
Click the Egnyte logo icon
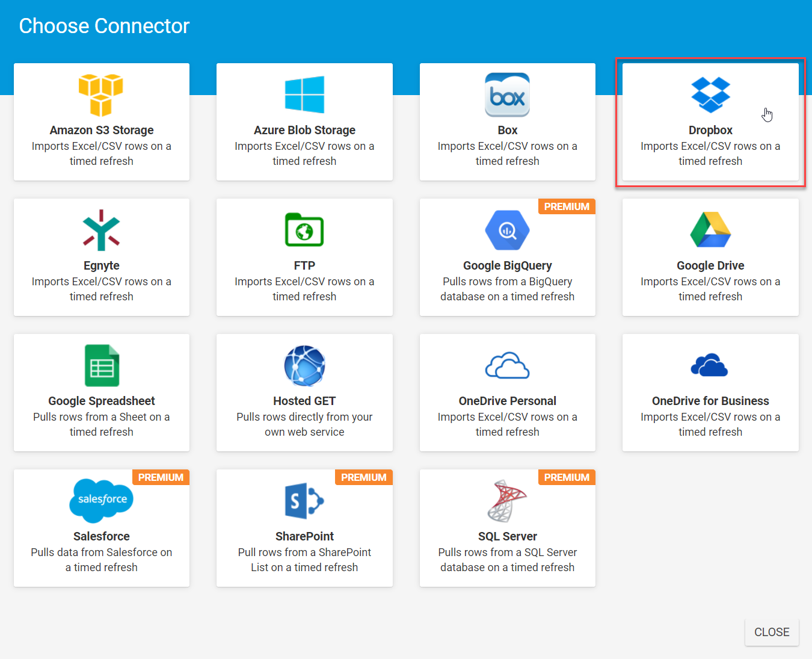click(101, 230)
